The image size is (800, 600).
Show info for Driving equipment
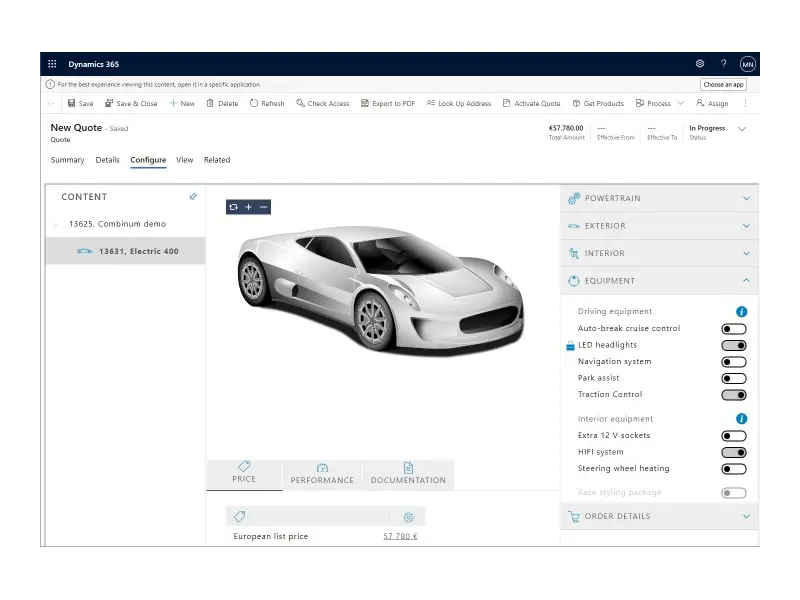[741, 312]
